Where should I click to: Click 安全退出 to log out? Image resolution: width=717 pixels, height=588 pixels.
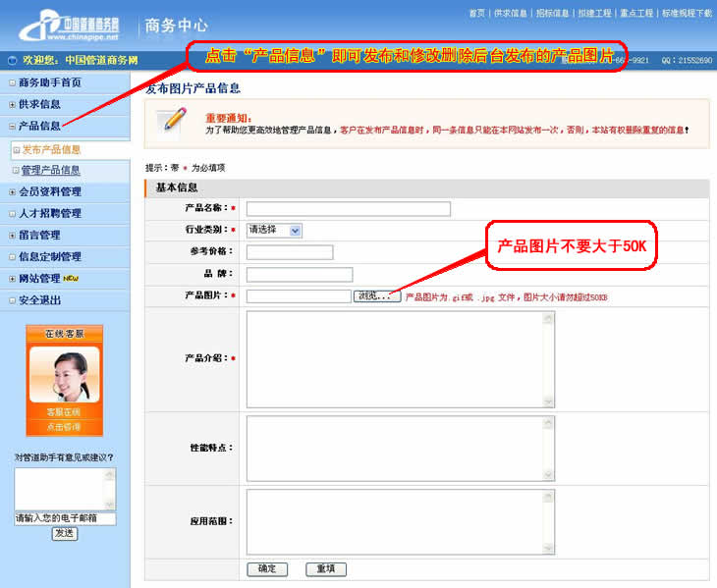(x=39, y=300)
